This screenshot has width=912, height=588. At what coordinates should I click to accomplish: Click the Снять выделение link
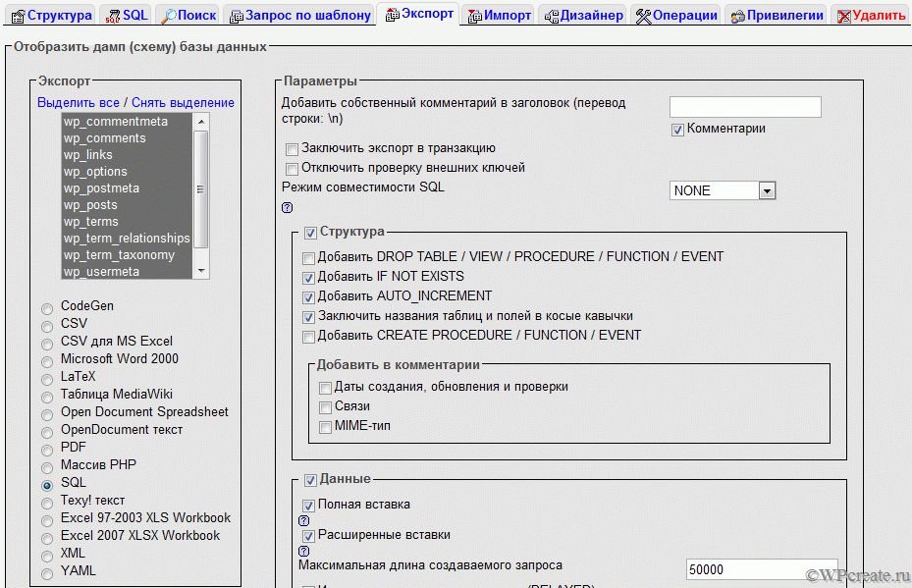click(x=183, y=103)
